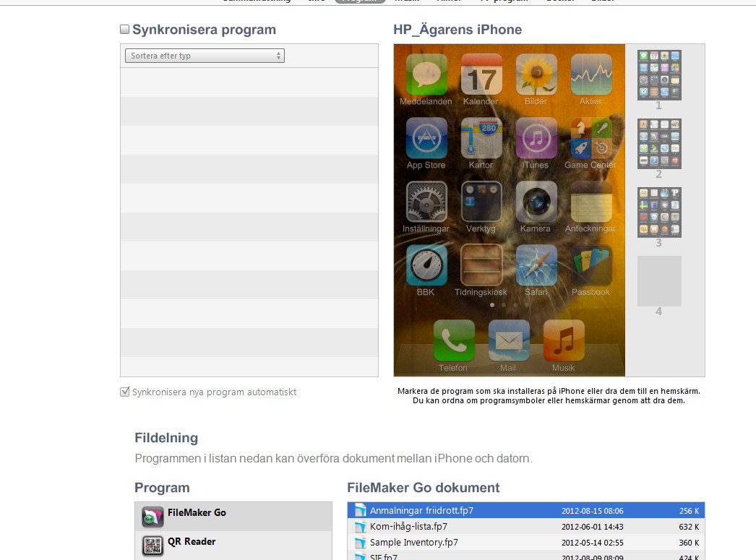
Task: Enable the Synkronisera program checkbox
Action: [125, 30]
